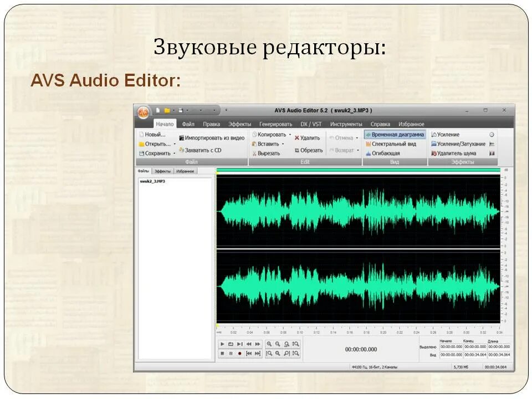Screen dimensions: 532x399
Task: Click the Выделено Конец time field
Action: coord(475,347)
